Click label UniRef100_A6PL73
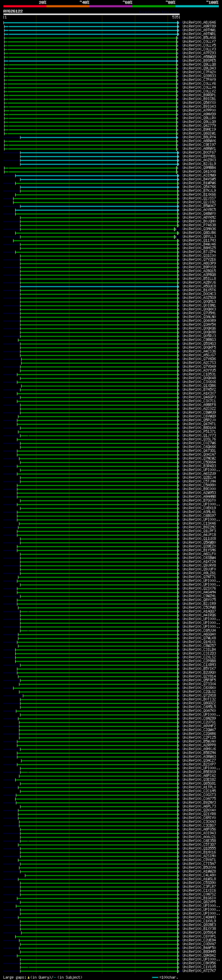 click(x=199, y=806)
